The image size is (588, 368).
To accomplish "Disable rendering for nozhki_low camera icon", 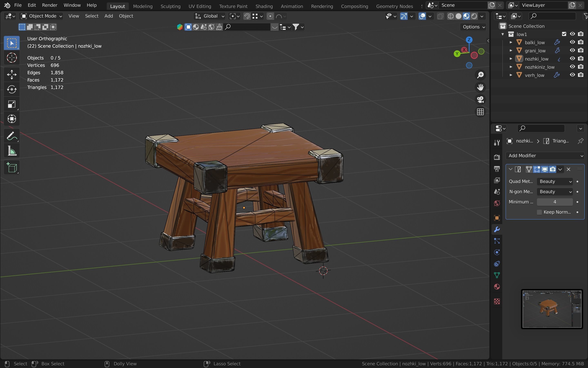I will click(581, 58).
